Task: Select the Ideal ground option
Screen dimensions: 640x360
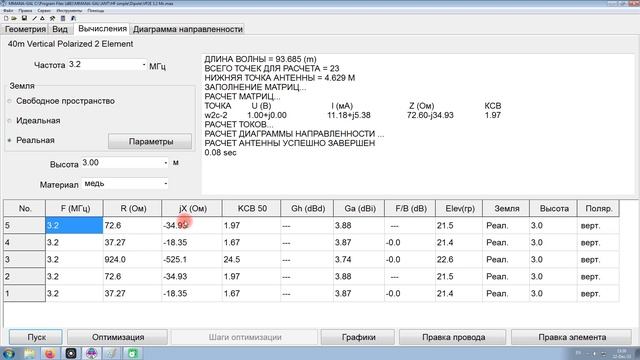Action: pyautogui.click(x=34, y=120)
